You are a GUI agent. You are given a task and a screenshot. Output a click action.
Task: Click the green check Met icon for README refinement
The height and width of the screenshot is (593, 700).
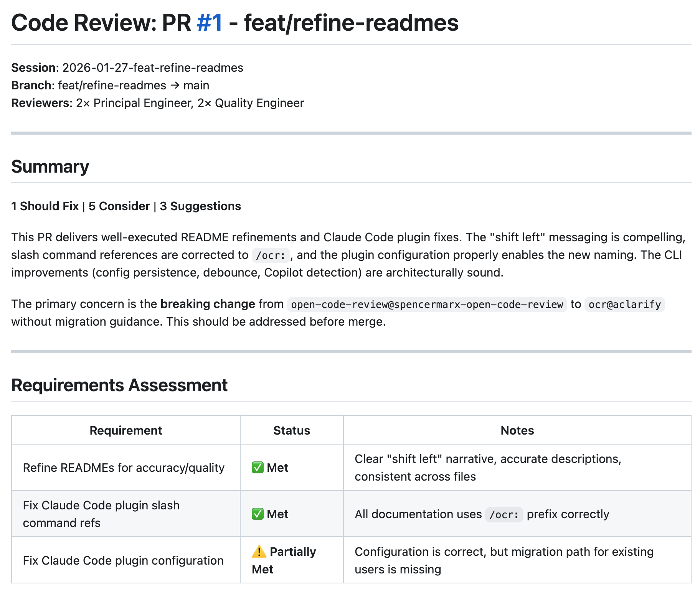click(x=258, y=468)
